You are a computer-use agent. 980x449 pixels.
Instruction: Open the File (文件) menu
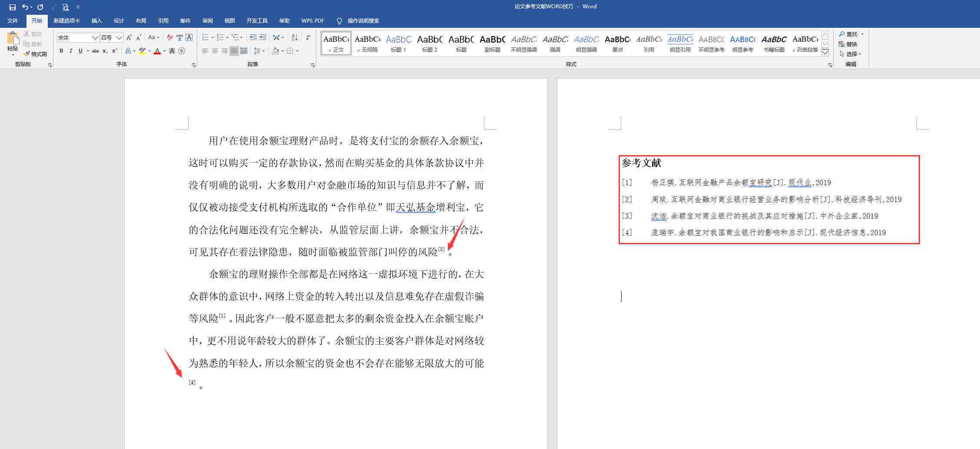point(13,21)
